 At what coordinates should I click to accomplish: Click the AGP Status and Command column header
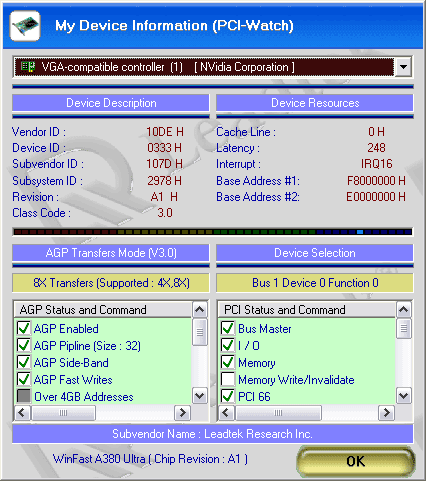tap(103, 310)
